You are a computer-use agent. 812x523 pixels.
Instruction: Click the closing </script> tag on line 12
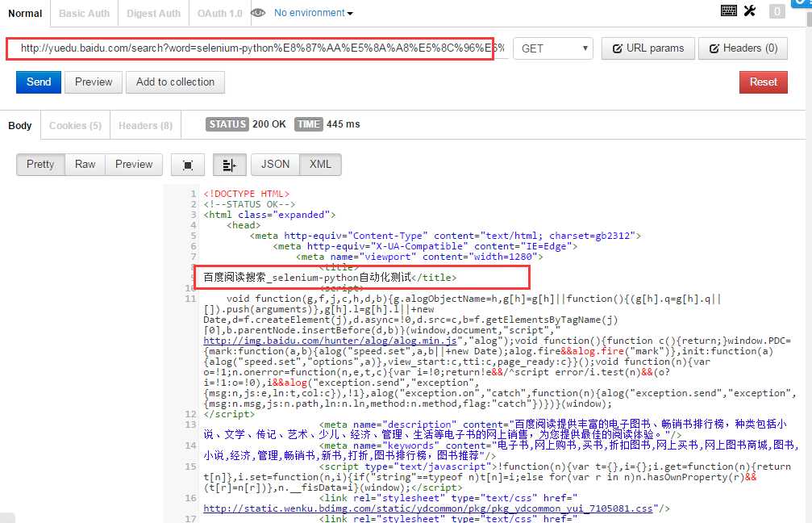coord(229,414)
